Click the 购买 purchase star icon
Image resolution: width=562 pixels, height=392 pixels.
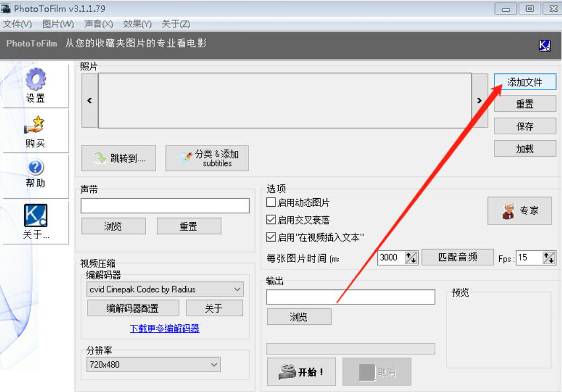(35, 125)
